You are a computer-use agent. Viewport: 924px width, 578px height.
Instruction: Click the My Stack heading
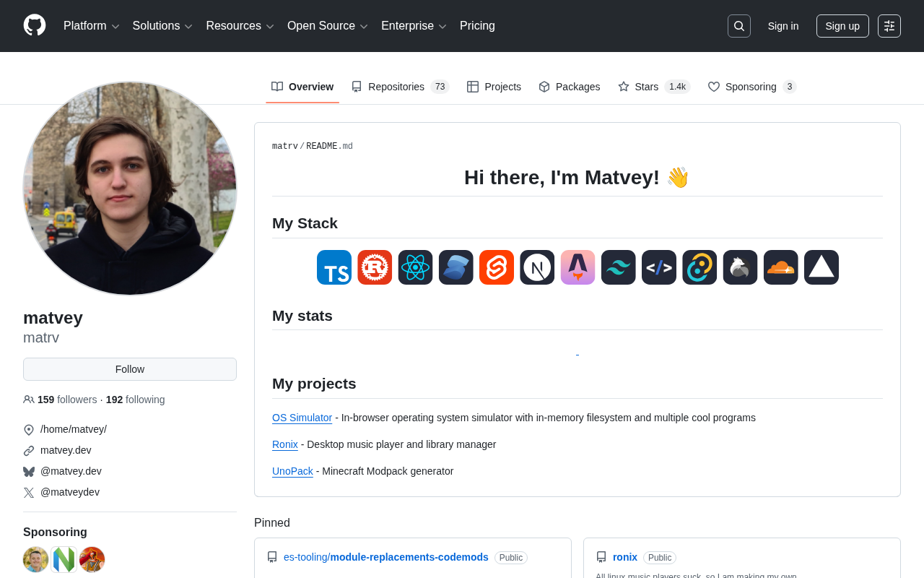tap(305, 223)
